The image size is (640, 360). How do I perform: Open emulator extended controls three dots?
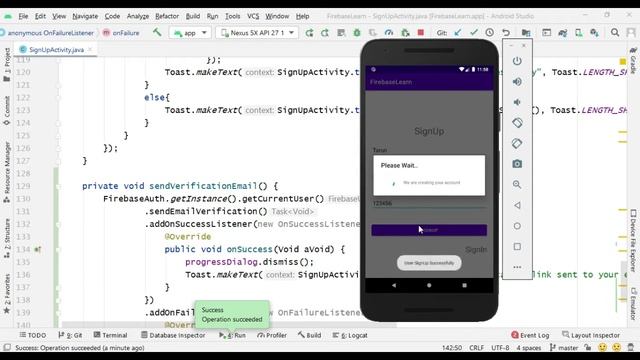(x=517, y=267)
